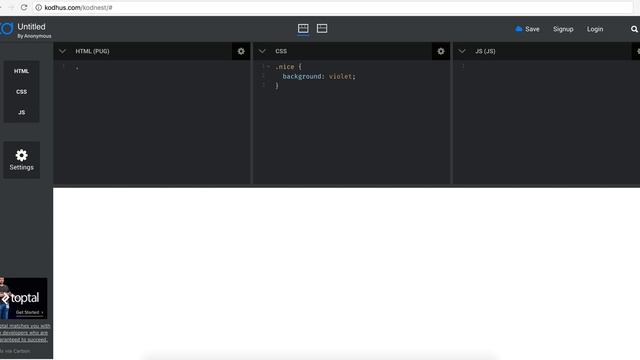Click the .nice selector in CSS
This screenshot has width=640, height=360.
pos(285,67)
